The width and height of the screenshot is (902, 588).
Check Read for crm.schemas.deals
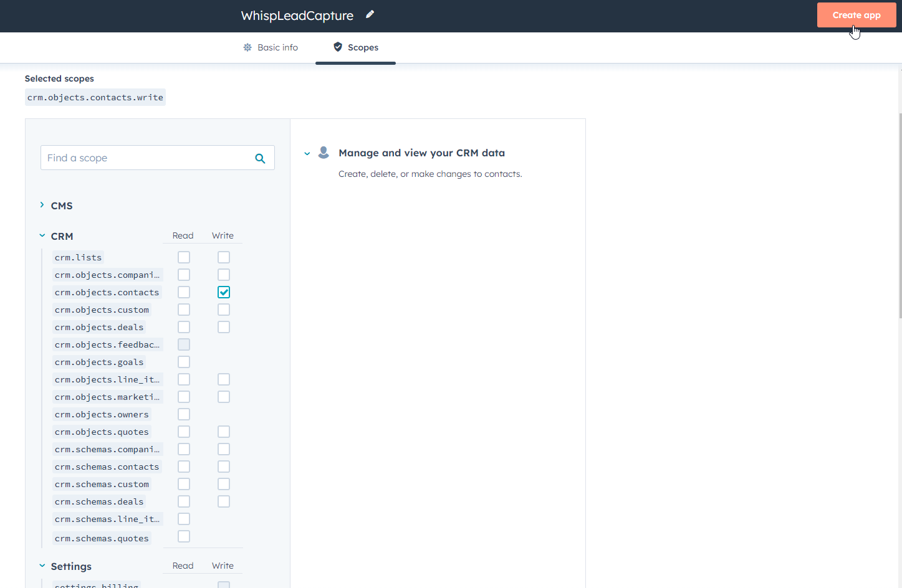coord(184,501)
